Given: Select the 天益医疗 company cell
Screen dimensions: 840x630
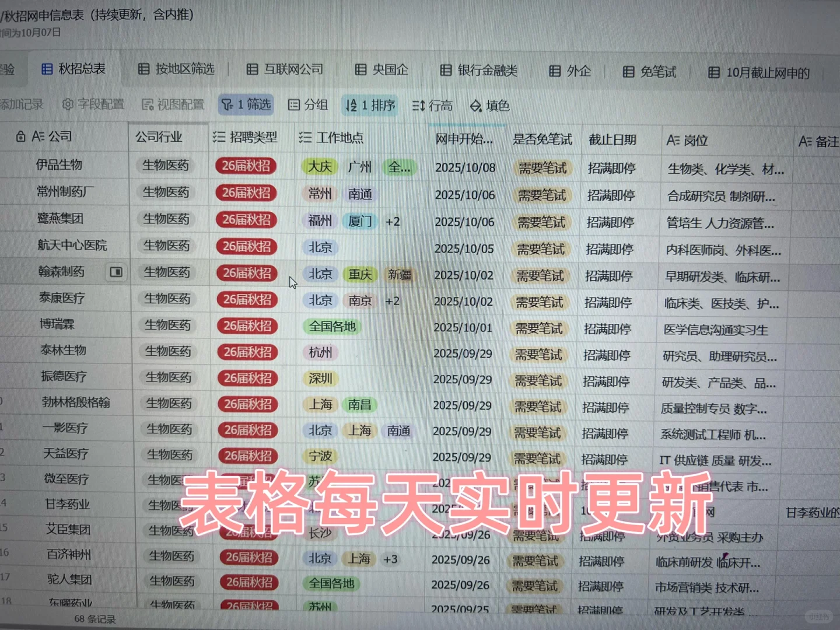Looking at the screenshot, I should (x=66, y=453).
